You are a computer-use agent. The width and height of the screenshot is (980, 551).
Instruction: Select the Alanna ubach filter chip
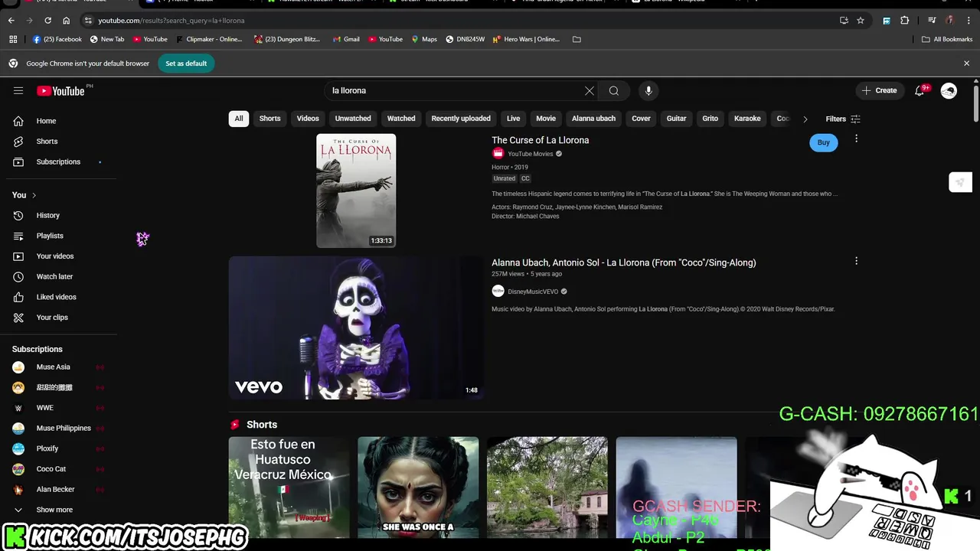[593, 119]
